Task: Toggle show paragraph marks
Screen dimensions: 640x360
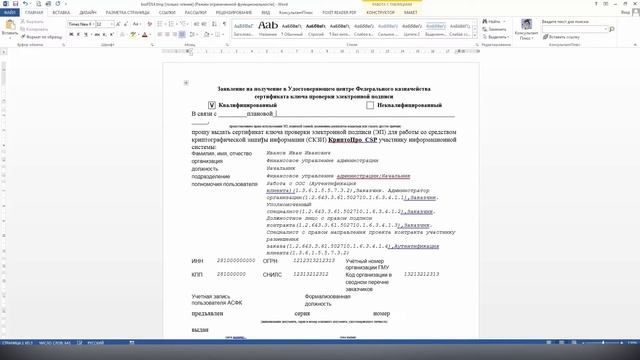Action: 224,24
